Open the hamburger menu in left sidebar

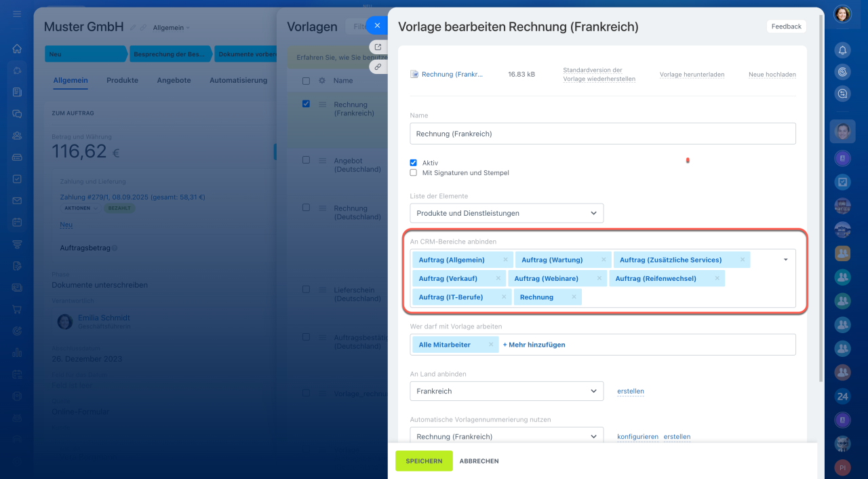[x=17, y=14]
